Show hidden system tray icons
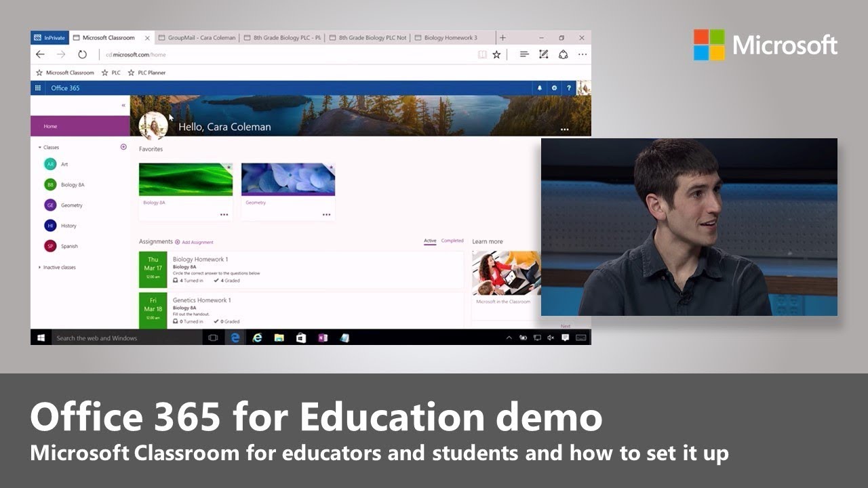 point(509,338)
